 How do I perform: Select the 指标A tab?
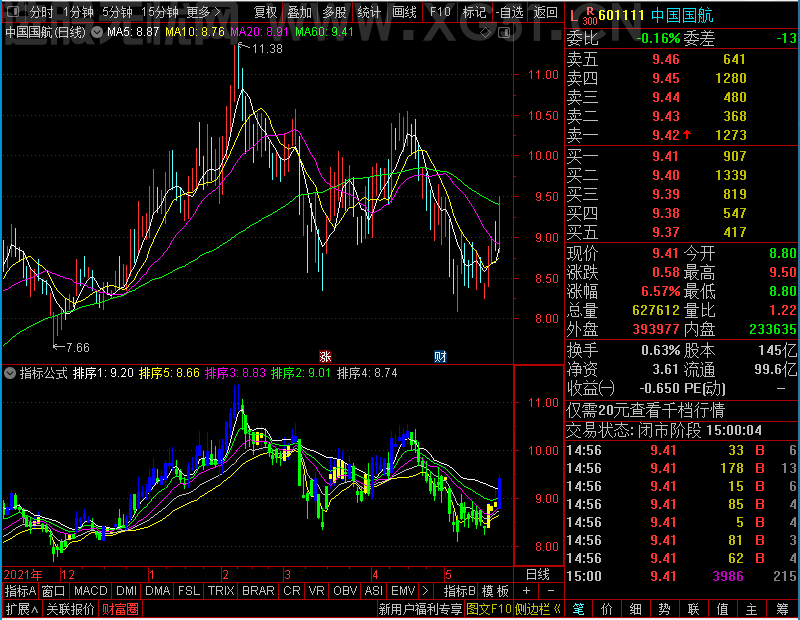click(x=20, y=591)
